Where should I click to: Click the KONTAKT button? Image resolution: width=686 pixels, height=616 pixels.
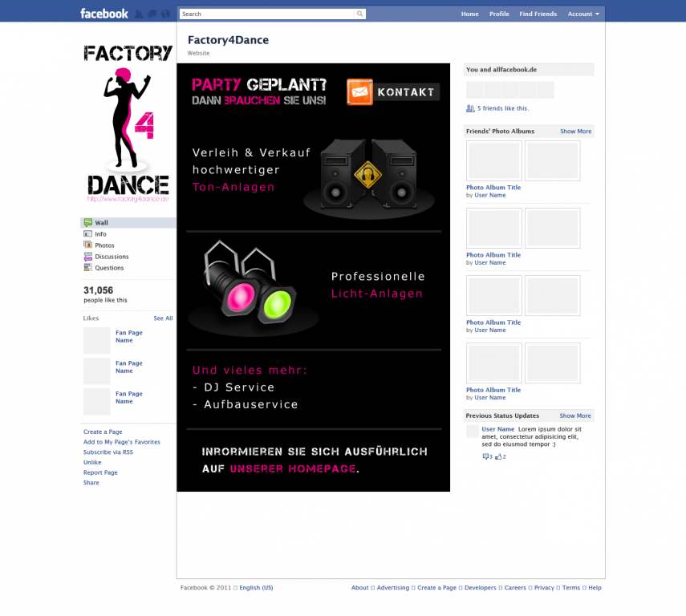click(406, 92)
